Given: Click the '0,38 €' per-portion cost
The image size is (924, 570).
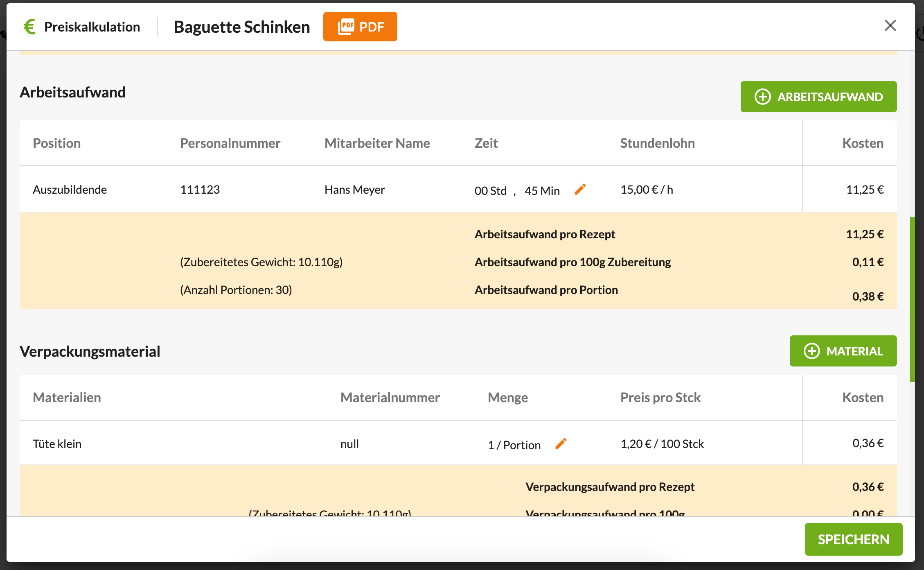Looking at the screenshot, I should pos(868,296).
